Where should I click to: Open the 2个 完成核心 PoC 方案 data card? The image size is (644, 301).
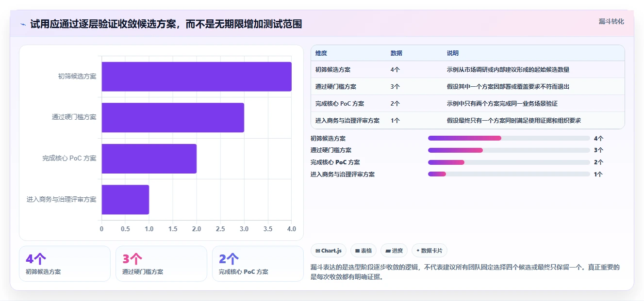[x=258, y=264]
